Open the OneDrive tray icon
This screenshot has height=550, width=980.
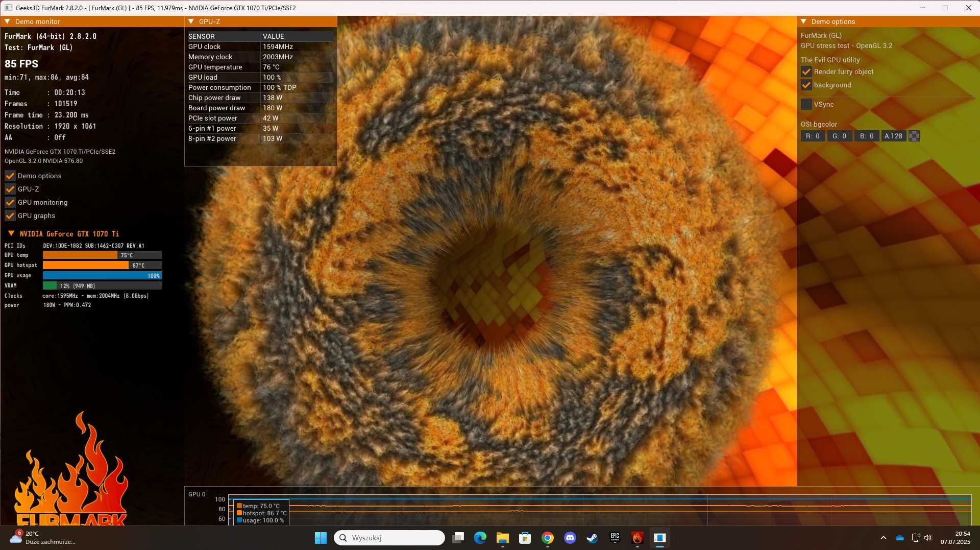coord(900,538)
